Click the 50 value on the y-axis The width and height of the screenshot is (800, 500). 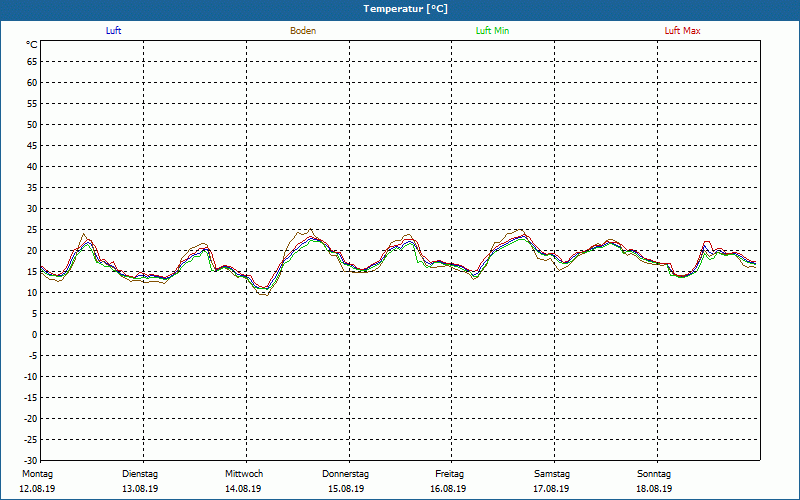(x=32, y=124)
